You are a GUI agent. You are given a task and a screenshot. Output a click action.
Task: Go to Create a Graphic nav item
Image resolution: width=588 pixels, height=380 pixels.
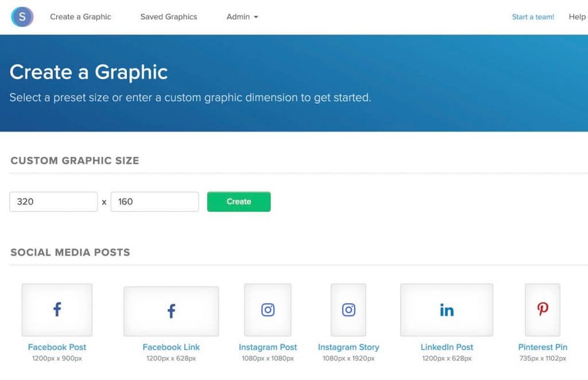point(80,17)
